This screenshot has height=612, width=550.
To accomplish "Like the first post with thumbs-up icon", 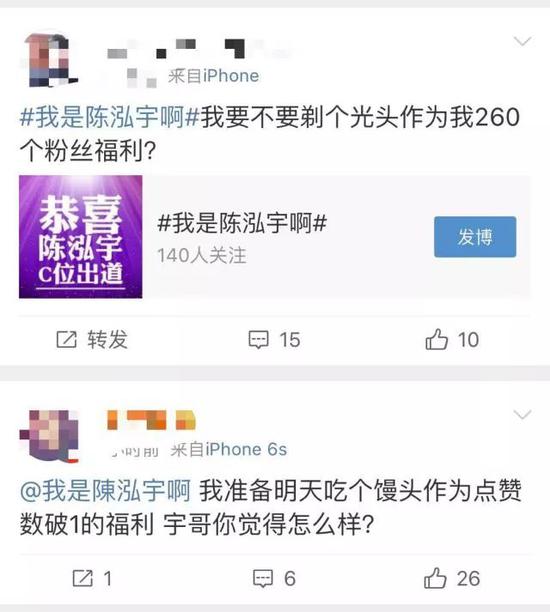I will [436, 339].
